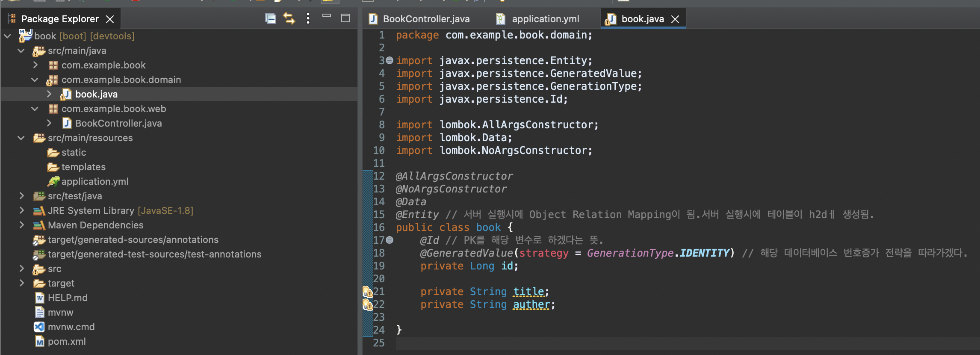
Task: Click the mvnw.cmd file icon
Action: 39,327
